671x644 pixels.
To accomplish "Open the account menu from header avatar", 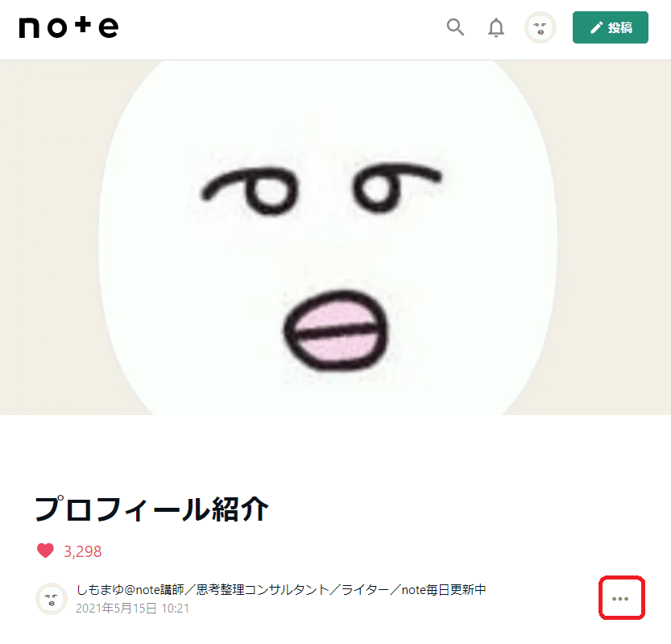I will coord(540,27).
